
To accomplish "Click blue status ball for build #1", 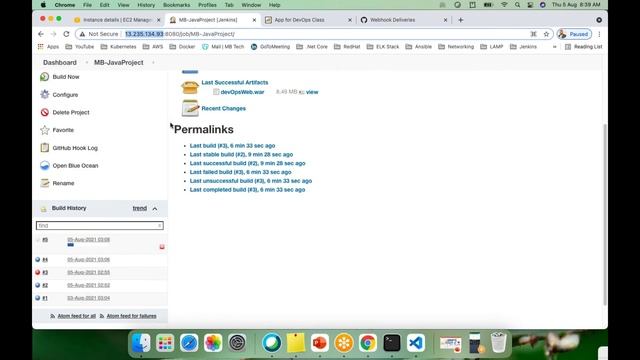I will [x=38, y=298].
